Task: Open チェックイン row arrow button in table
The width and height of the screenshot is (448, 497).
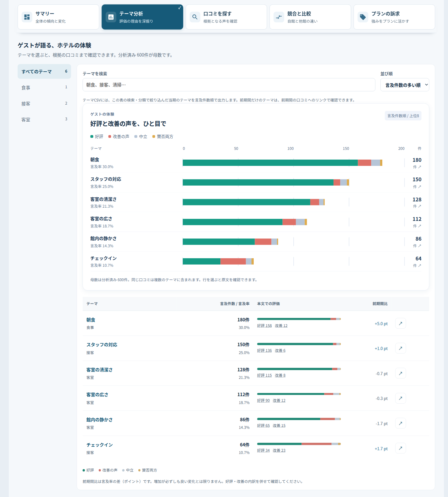Action: pos(401,448)
